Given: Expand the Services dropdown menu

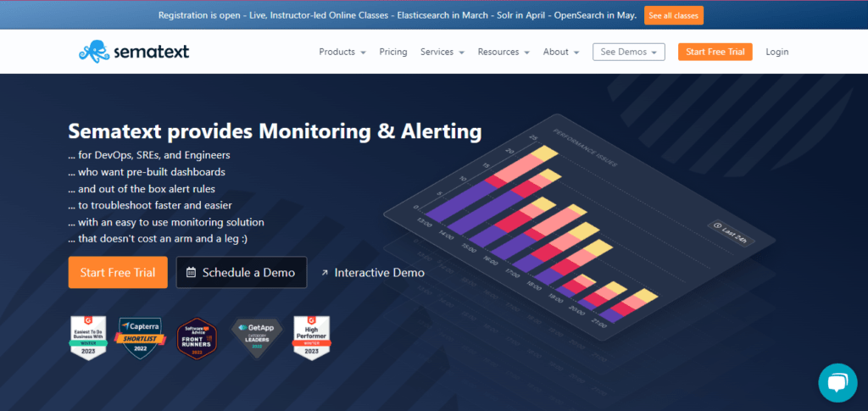Looking at the screenshot, I should click(x=442, y=52).
